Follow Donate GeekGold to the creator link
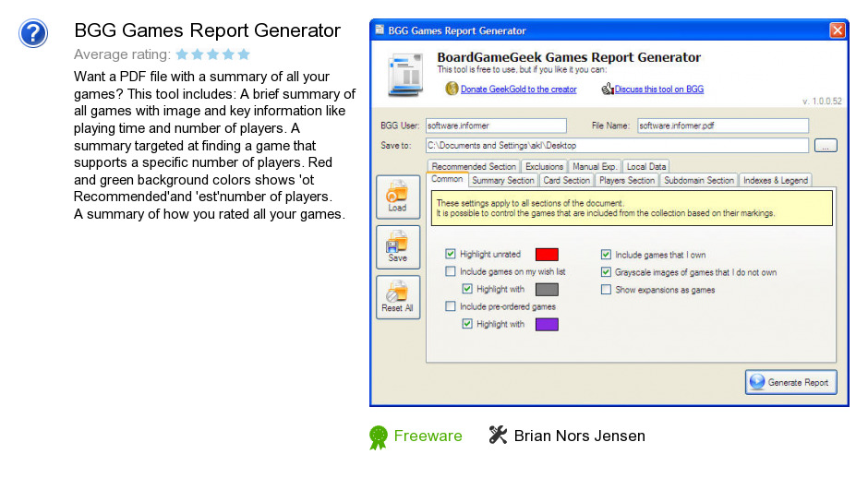Screen dimensions: 868x478 [x=519, y=90]
